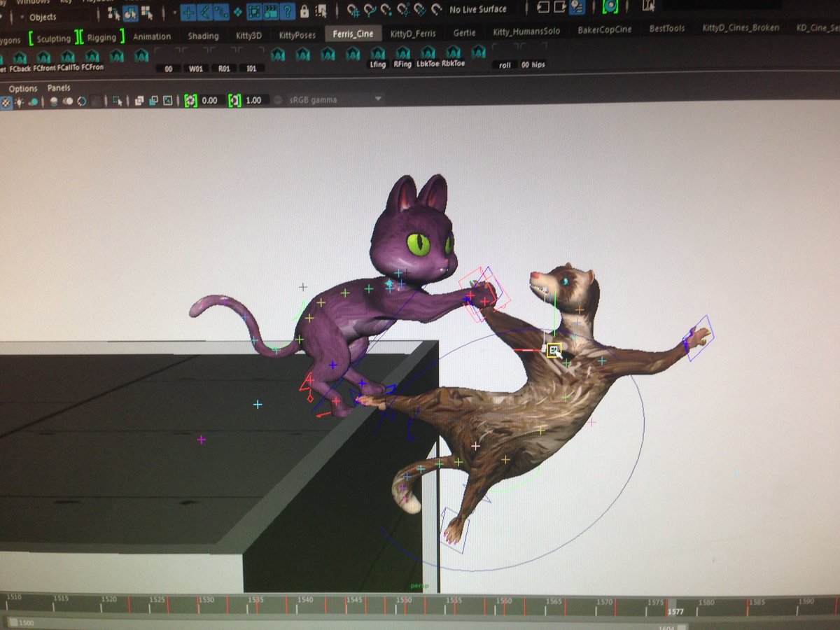840x630 pixels.
Task: Switch to the Rigging shelf tab
Action: (x=102, y=36)
